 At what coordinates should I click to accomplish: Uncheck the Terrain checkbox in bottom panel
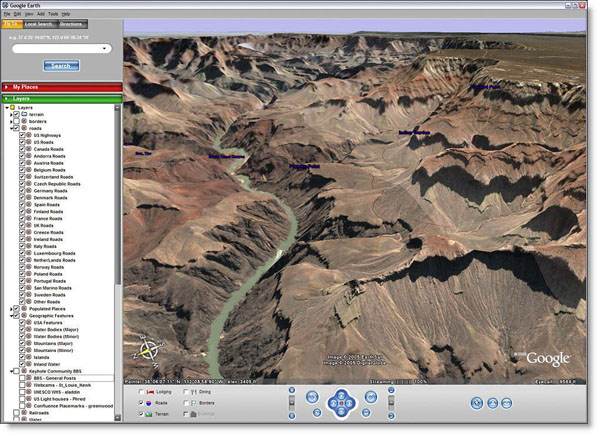pyautogui.click(x=140, y=412)
